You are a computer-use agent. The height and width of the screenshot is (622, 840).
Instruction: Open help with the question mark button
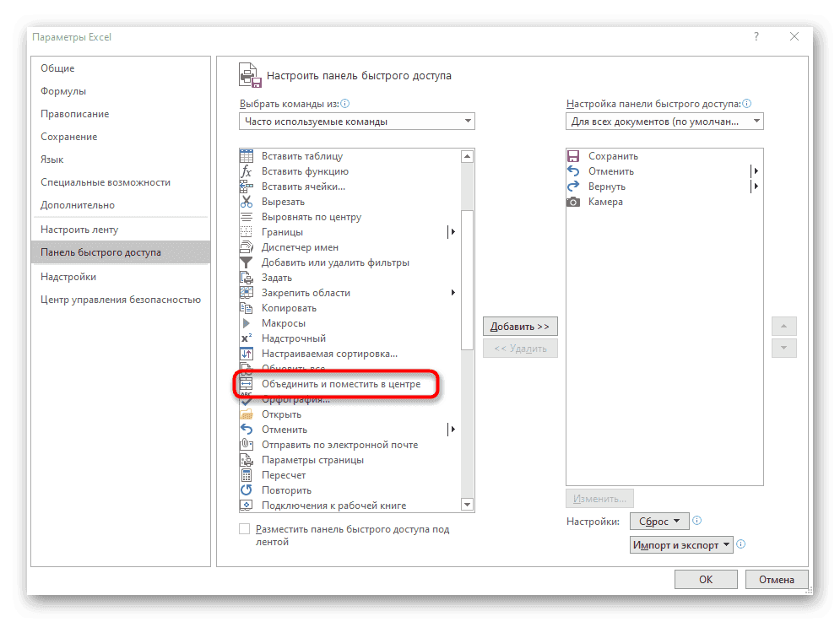756,36
